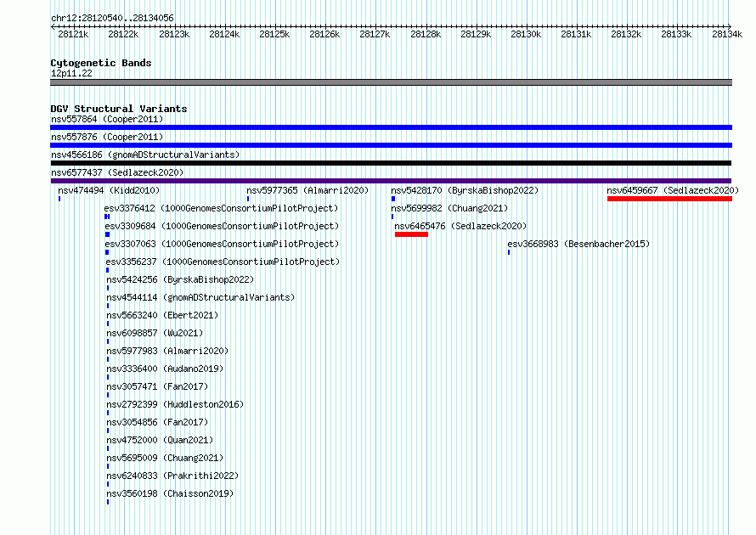756x535 pixels.
Task: Click the 28121k ruler position
Action: tap(73, 34)
